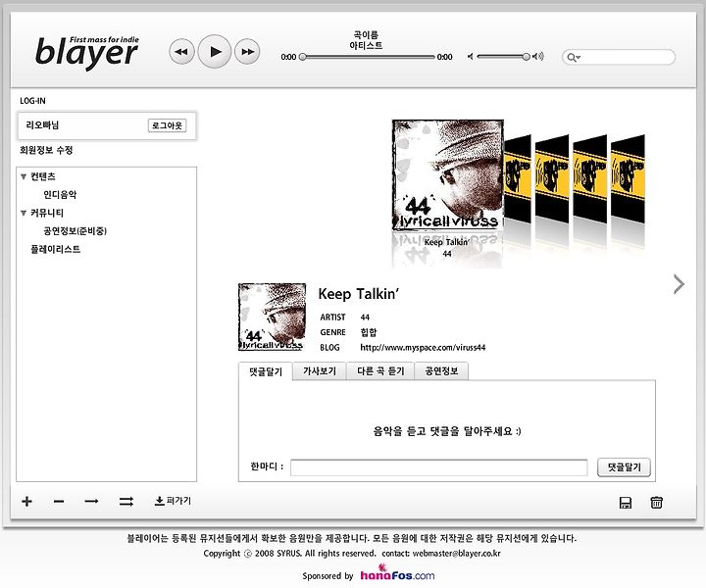Collapse the 컨텐츠 tree section
Image resolution: width=706 pixels, height=588 pixels.
tap(24, 176)
